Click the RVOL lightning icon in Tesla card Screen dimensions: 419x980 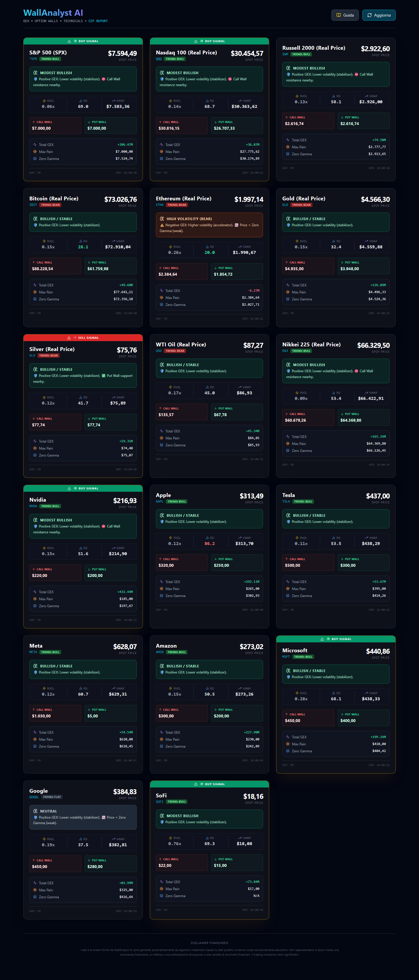point(297,538)
